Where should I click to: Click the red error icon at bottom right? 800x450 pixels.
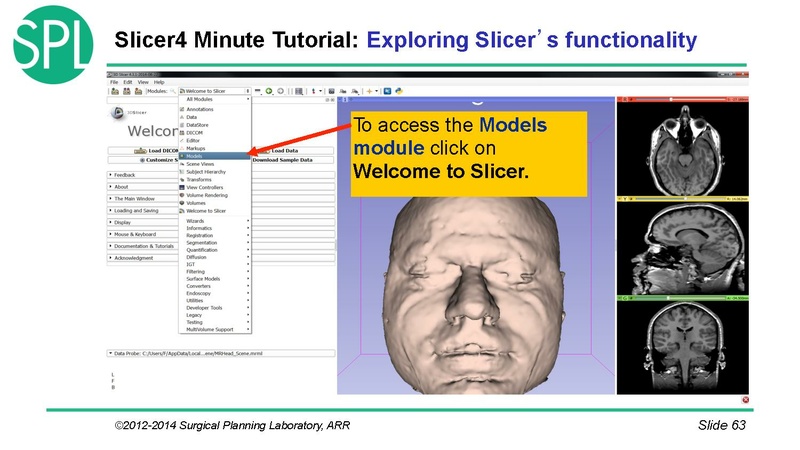[745, 400]
